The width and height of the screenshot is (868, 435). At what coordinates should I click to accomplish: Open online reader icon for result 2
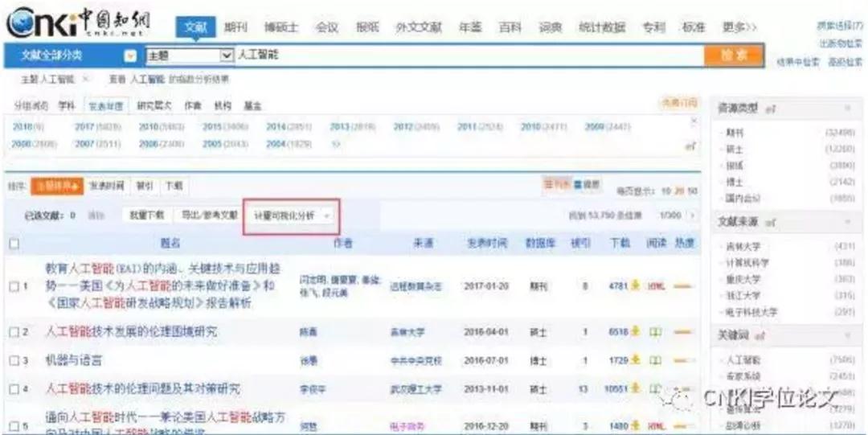point(656,331)
